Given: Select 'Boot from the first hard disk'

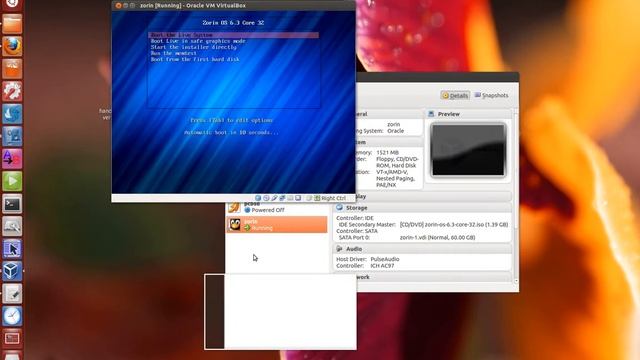Looking at the screenshot, I should pos(195,59).
